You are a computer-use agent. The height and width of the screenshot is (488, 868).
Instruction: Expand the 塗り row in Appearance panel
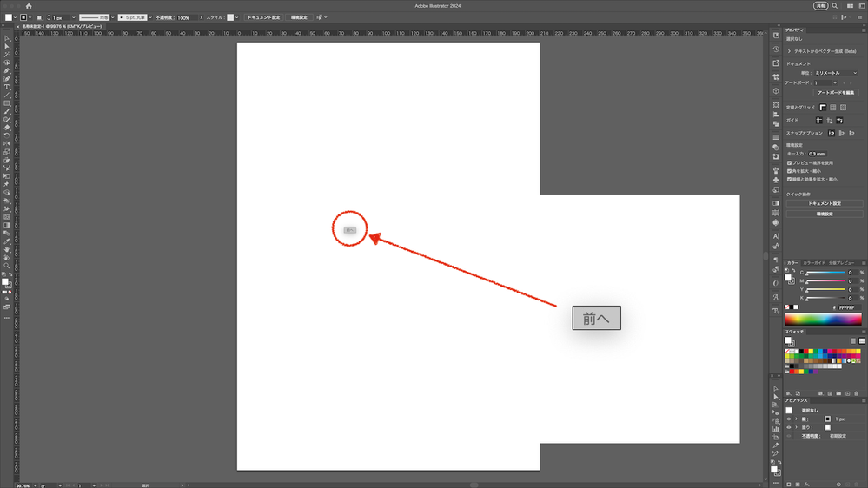tap(796, 427)
